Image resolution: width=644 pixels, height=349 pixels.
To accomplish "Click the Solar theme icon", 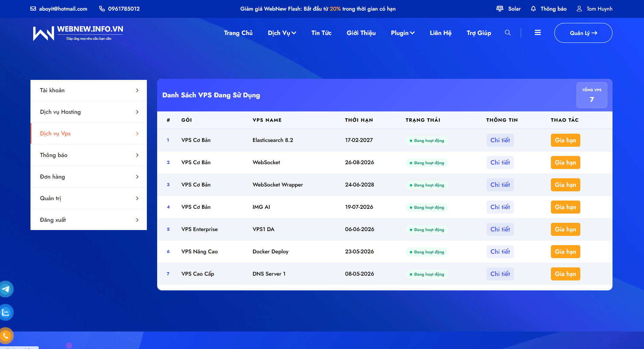I will click(500, 9).
